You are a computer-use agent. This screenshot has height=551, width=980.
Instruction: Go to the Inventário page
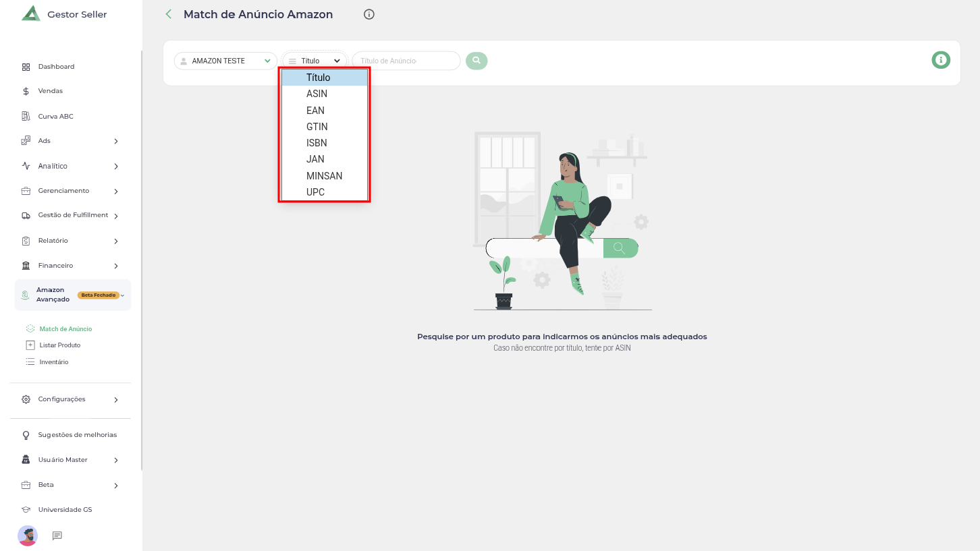(53, 362)
